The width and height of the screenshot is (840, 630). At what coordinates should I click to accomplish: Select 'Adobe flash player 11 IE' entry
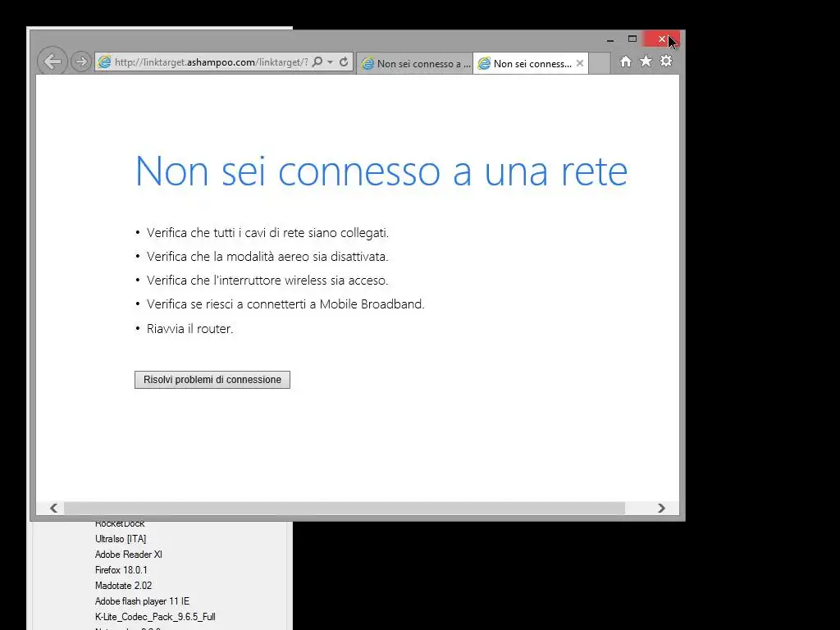point(142,601)
